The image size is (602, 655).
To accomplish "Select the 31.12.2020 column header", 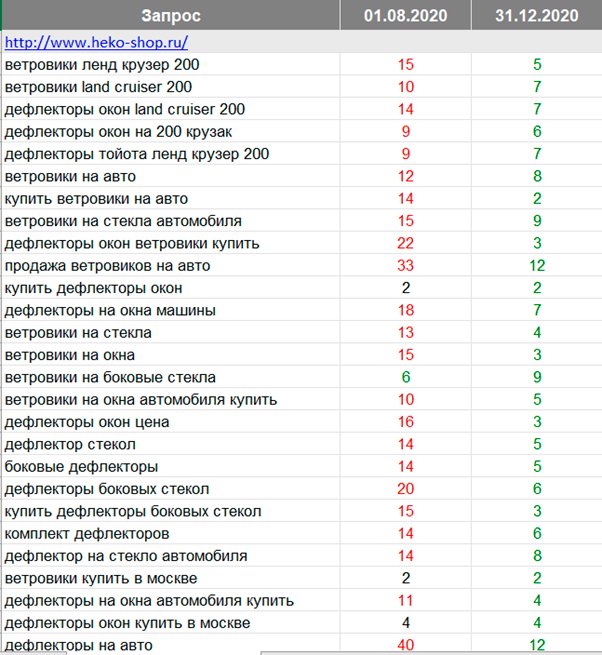I will 537,15.
